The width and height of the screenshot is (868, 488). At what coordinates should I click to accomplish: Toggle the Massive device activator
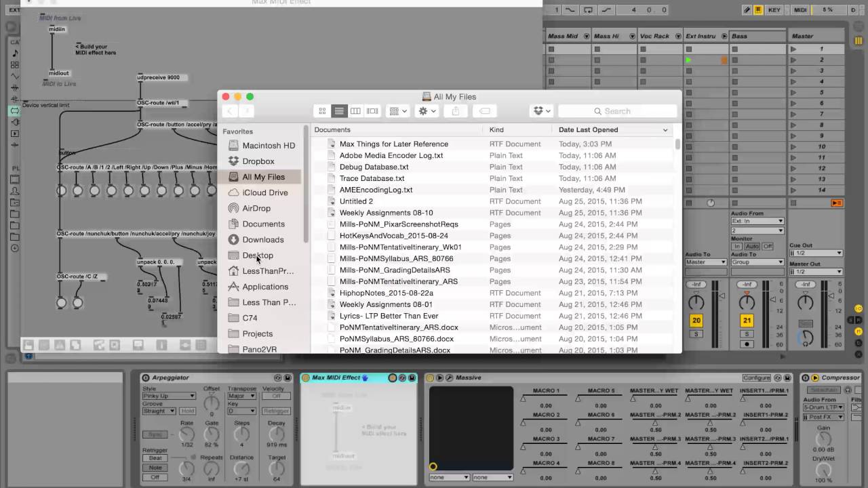coord(431,378)
